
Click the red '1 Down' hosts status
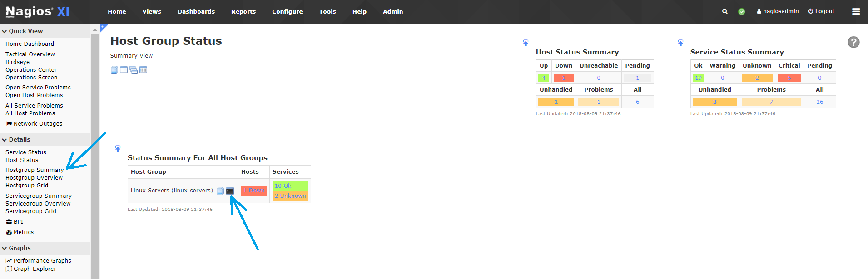pyautogui.click(x=254, y=191)
